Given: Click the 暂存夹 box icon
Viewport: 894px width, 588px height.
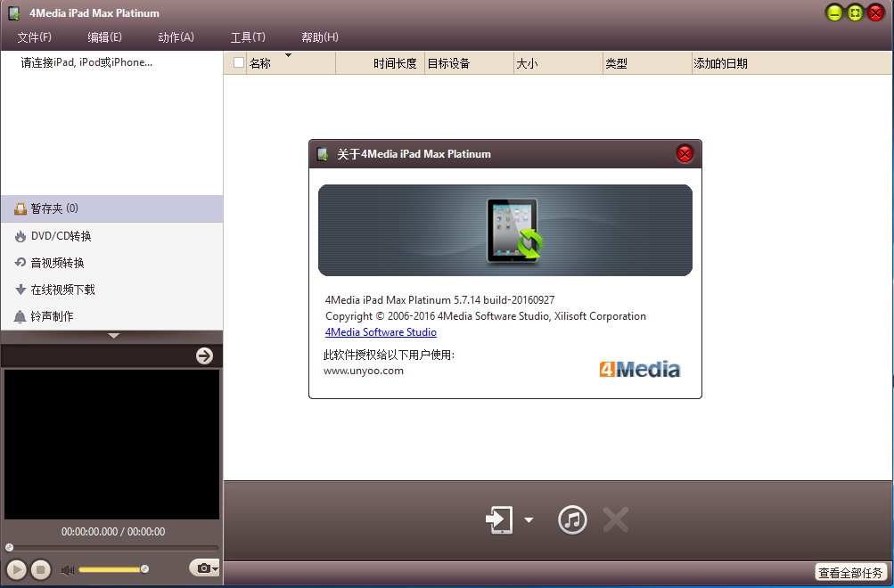Looking at the screenshot, I should click(x=21, y=208).
